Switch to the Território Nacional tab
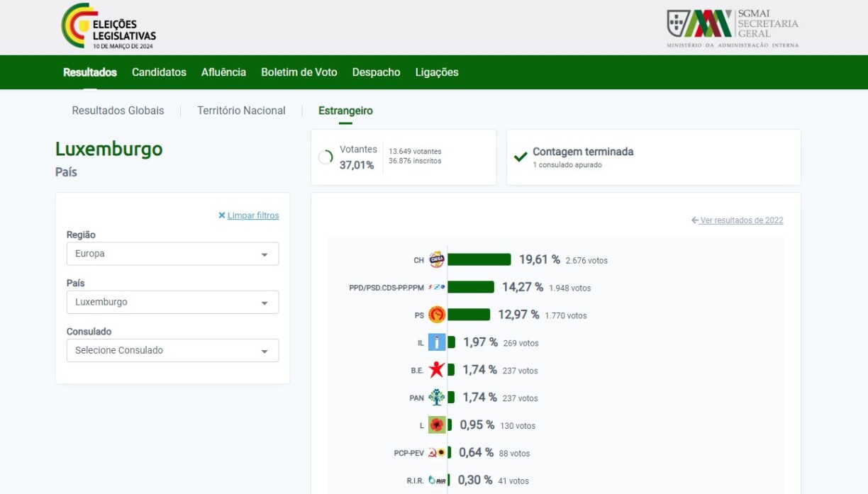Screen dimensions: 868x494 [x=241, y=111]
